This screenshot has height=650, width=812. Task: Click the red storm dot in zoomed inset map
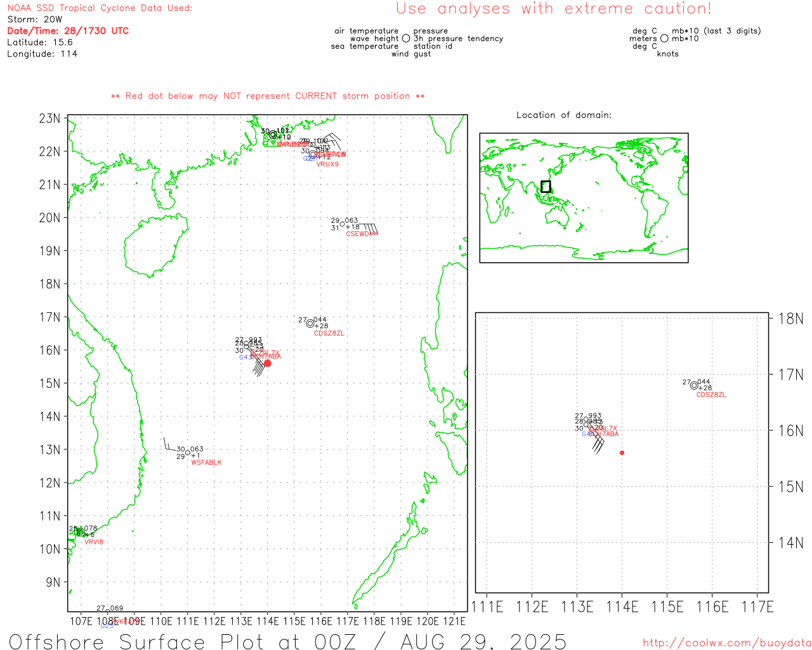(622, 453)
